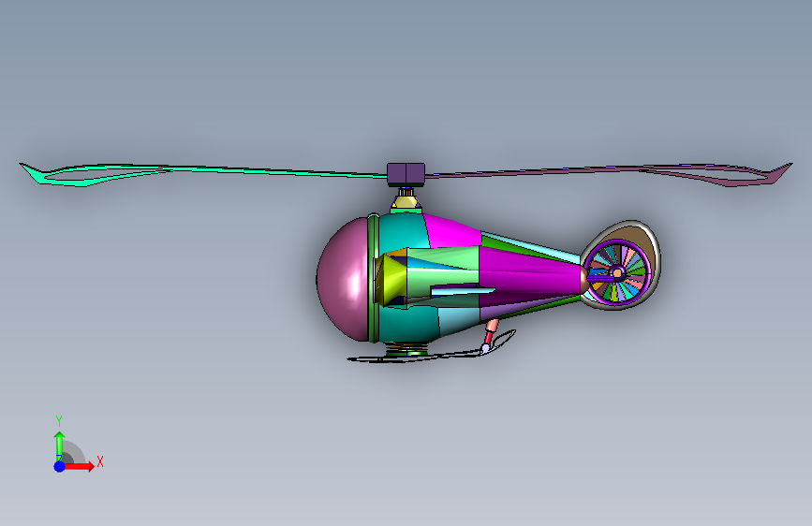
Task: Pick the pink nose dome of the helicopter
Action: click(343, 280)
